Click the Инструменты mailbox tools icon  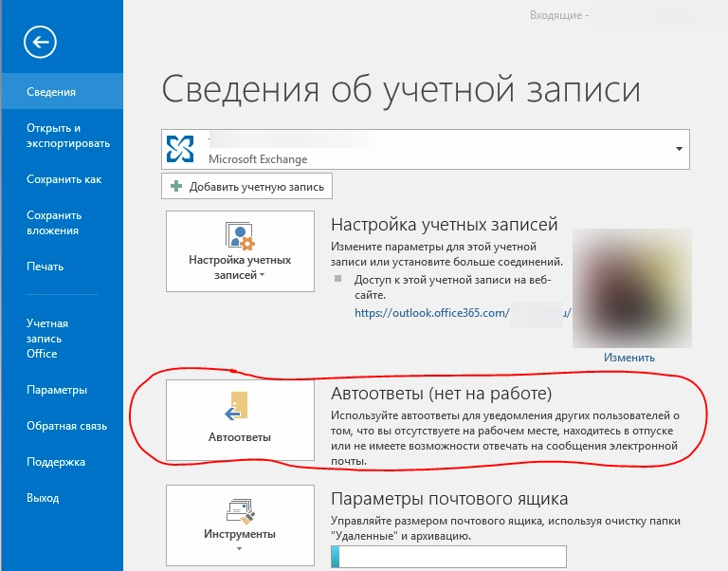coord(239,509)
